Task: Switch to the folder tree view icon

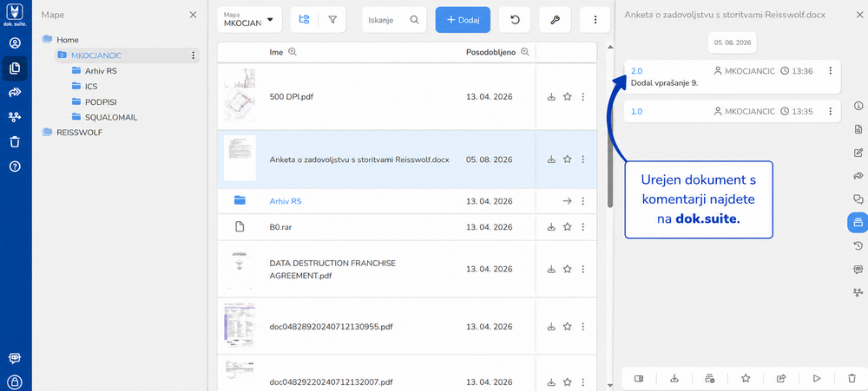Action: (304, 19)
